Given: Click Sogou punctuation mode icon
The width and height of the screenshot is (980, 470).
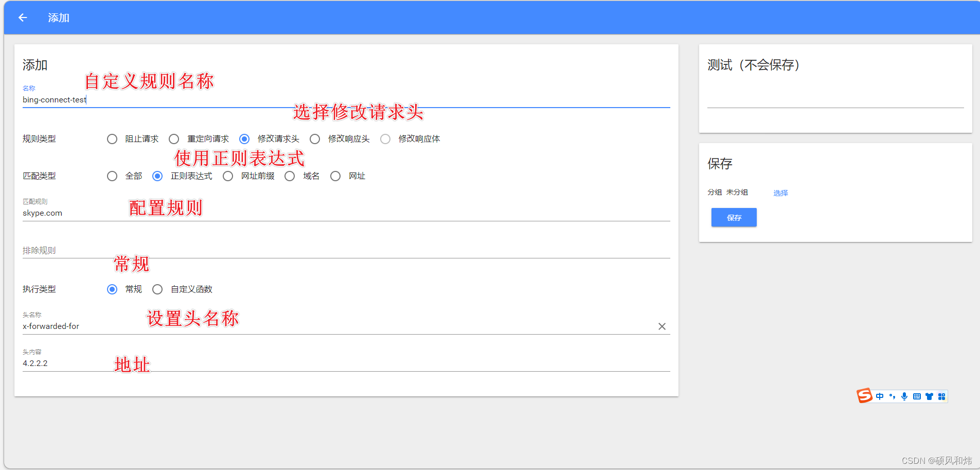Looking at the screenshot, I should point(892,396).
